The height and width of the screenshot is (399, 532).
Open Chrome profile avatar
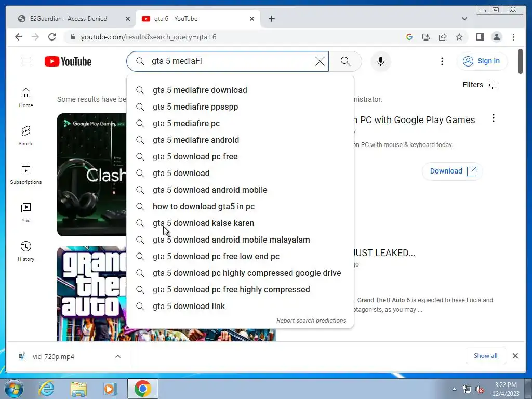(x=496, y=37)
